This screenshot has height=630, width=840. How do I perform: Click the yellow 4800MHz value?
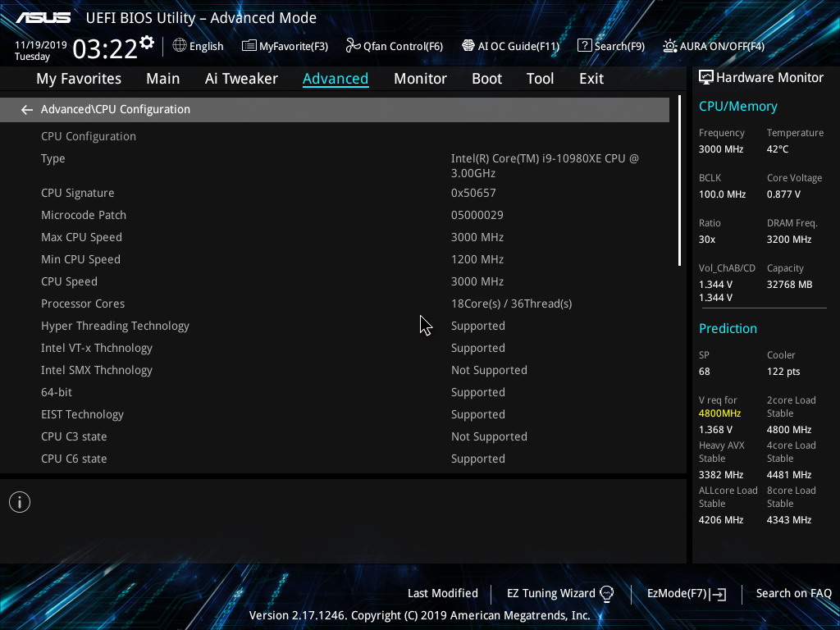(x=719, y=413)
